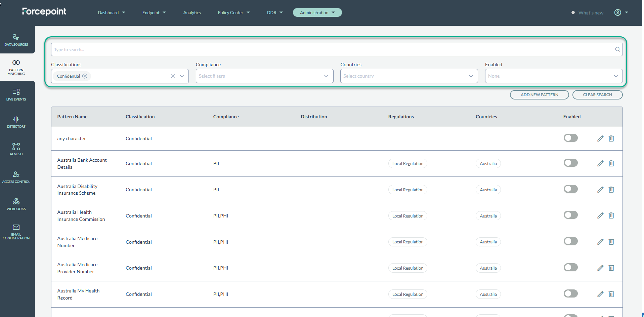
Task: Open Pattern Matching in the sidebar
Action: pos(16,68)
